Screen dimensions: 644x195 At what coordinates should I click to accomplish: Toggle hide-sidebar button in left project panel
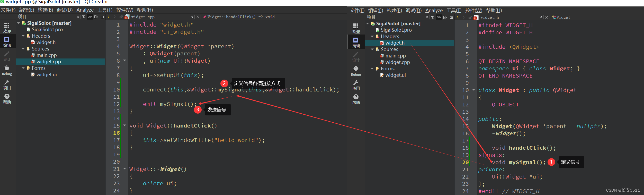102,17
